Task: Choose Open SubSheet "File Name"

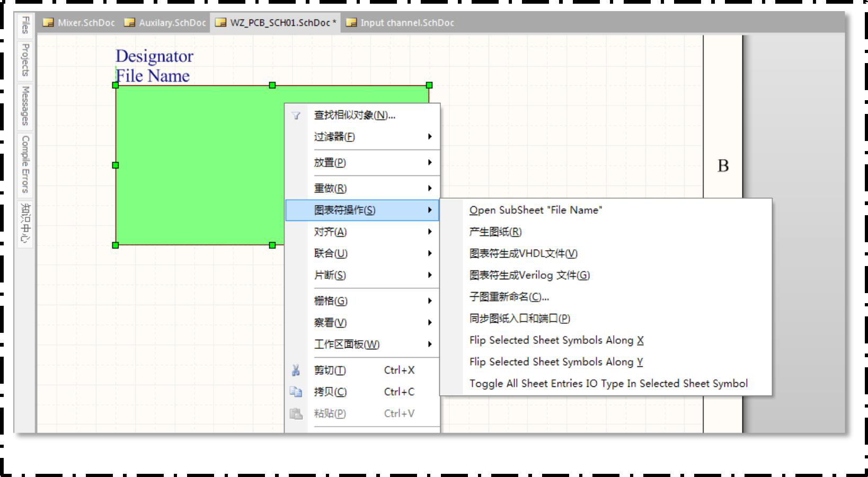Action: point(535,210)
